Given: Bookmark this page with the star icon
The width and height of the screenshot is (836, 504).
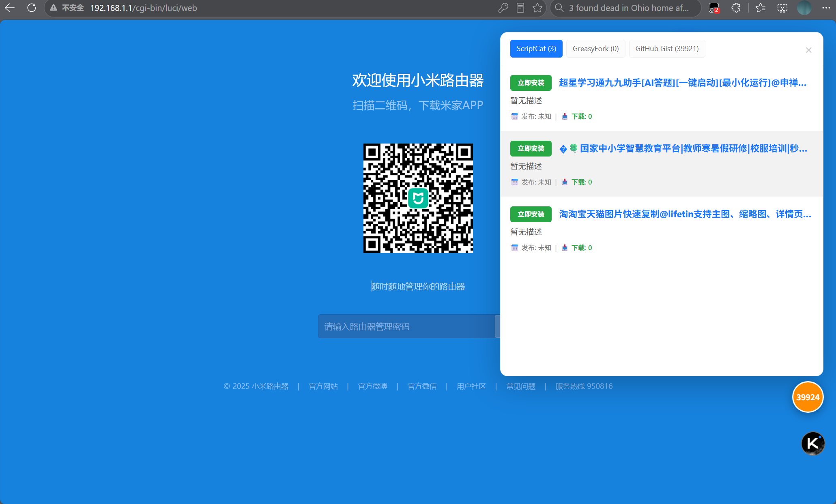Looking at the screenshot, I should (x=537, y=8).
